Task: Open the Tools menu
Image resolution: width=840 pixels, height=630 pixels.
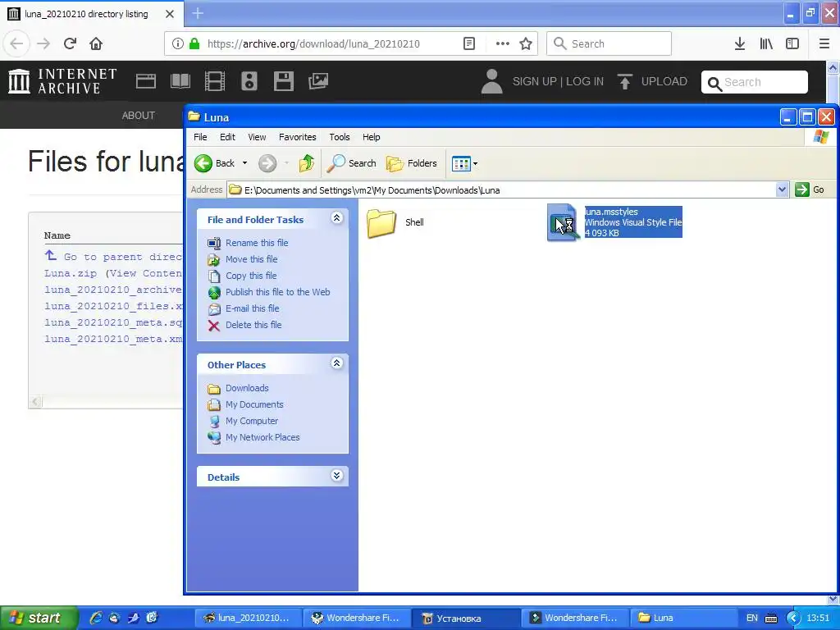Action: coord(340,137)
